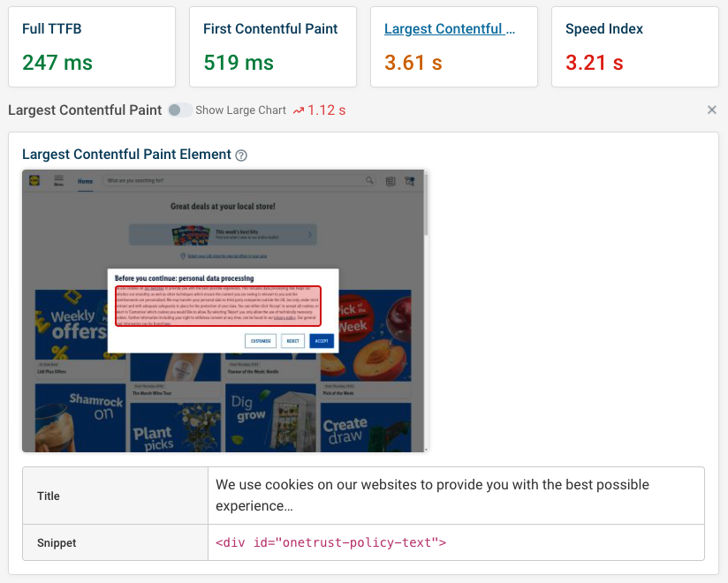Select the Speed Index metric card
The height and width of the screenshot is (583, 728).
(635, 47)
